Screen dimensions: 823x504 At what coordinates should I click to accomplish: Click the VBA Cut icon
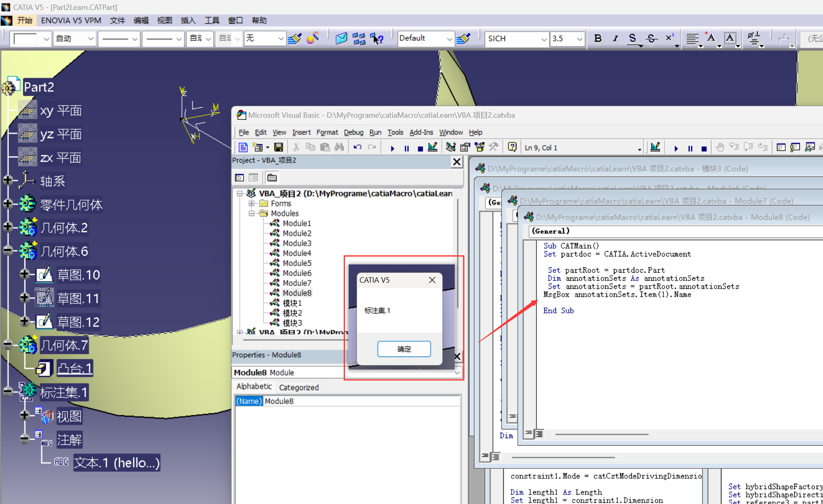pos(296,147)
